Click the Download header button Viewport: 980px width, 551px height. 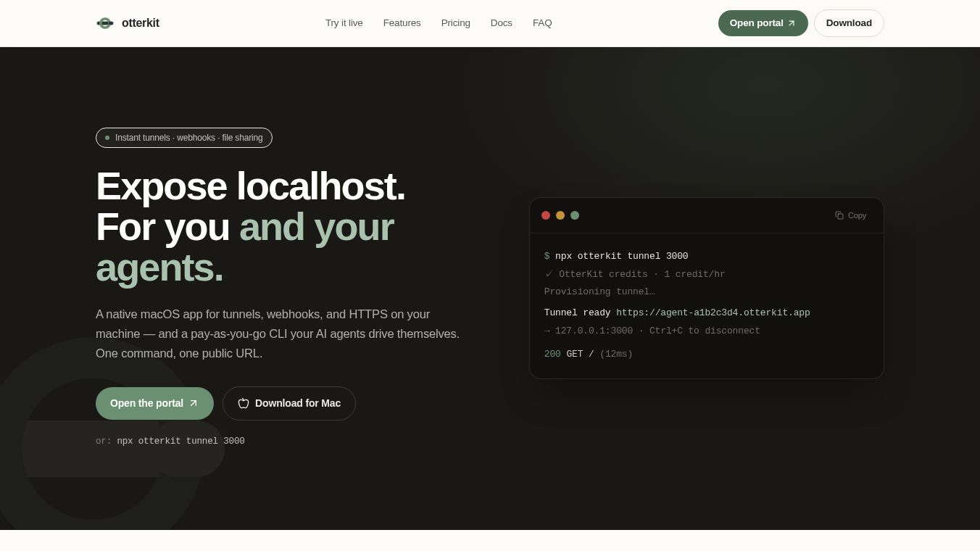click(x=849, y=23)
